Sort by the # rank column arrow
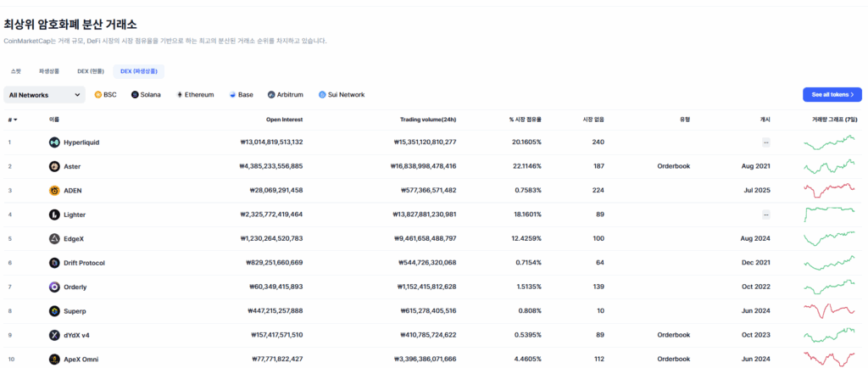Viewport: 868px width, 368px height. coord(15,120)
